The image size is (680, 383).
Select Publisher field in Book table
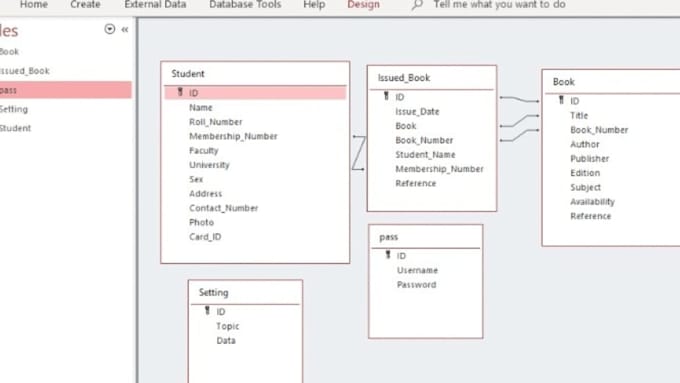coord(590,158)
